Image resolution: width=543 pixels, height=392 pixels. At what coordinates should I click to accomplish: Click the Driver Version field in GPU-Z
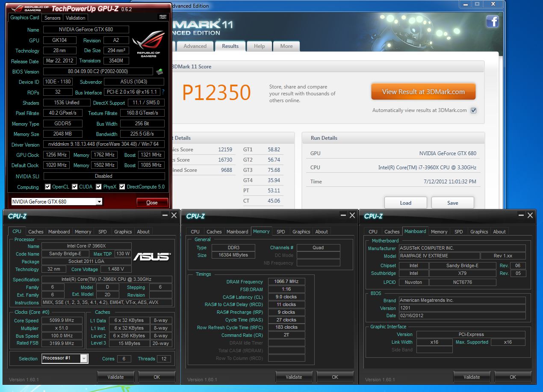tap(104, 144)
